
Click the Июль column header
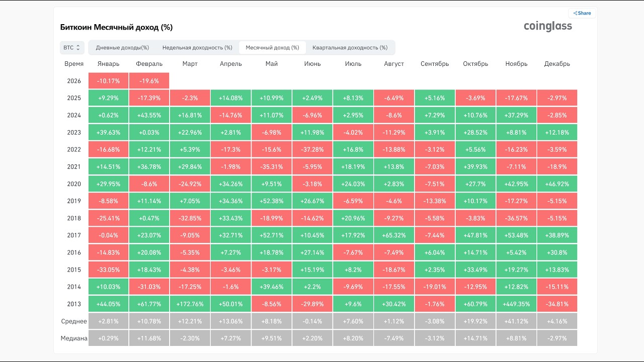click(x=353, y=64)
